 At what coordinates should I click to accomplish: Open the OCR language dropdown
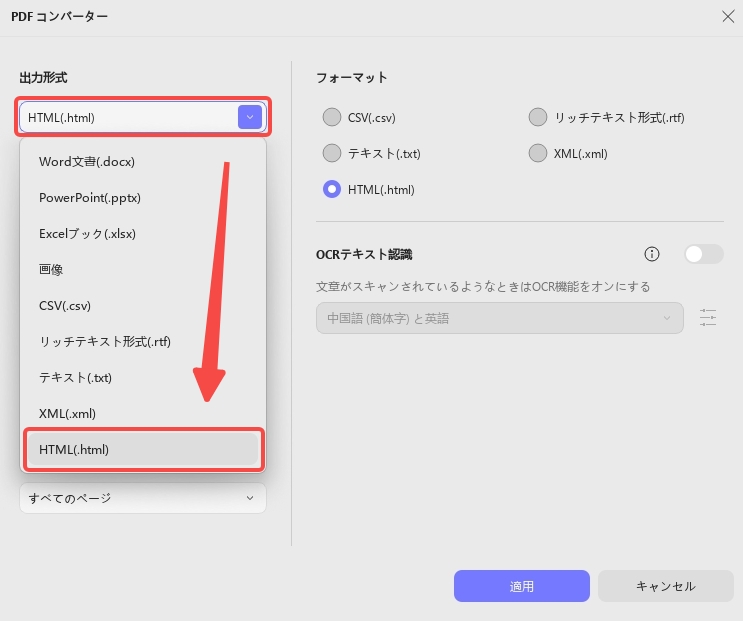(x=499, y=318)
